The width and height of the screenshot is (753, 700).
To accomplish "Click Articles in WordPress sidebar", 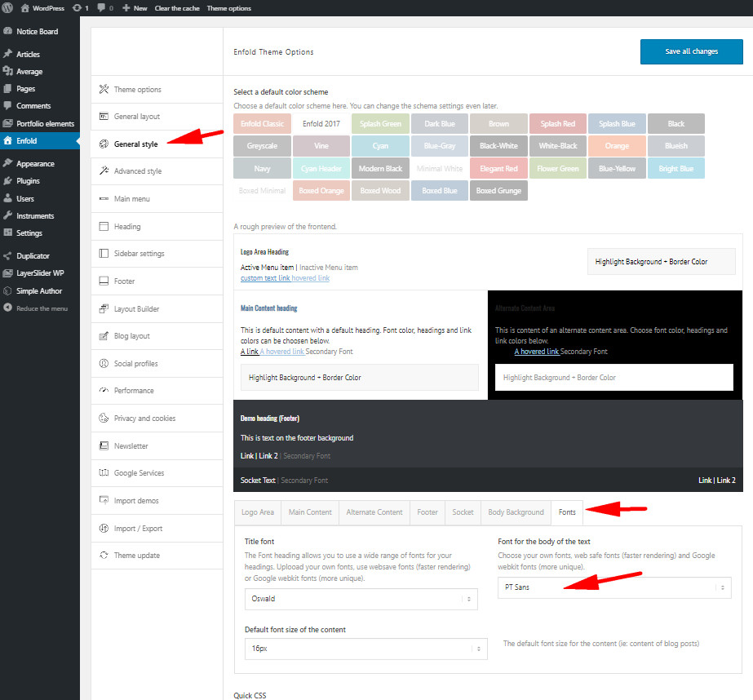I will [x=40, y=54].
